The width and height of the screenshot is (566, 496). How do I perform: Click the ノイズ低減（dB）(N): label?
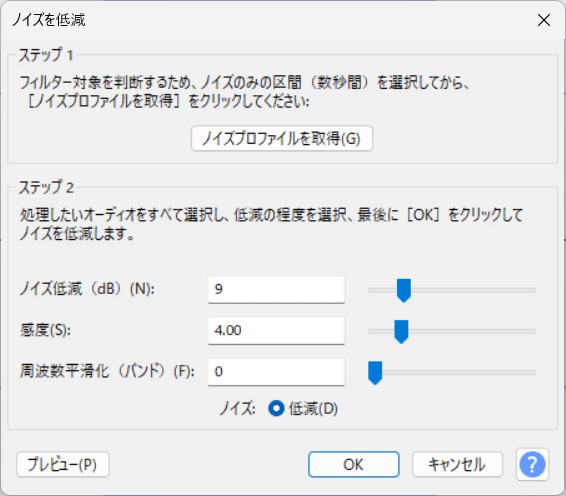tap(87, 289)
